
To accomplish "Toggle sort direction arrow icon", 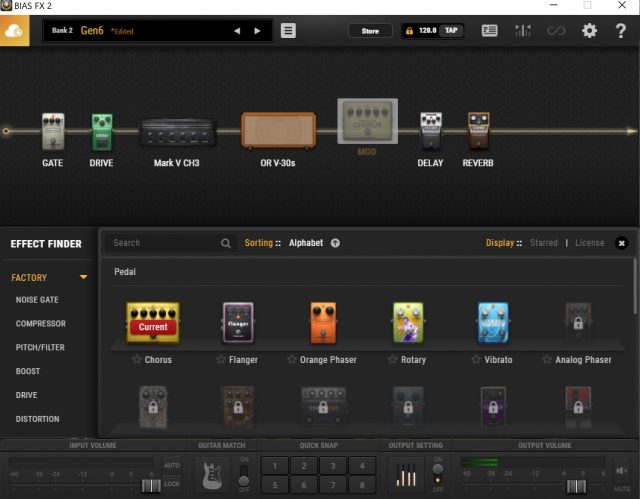I will pos(335,243).
